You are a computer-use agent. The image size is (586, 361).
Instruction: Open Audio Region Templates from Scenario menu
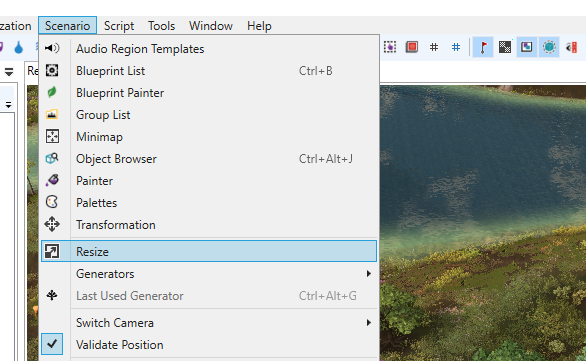click(209, 49)
